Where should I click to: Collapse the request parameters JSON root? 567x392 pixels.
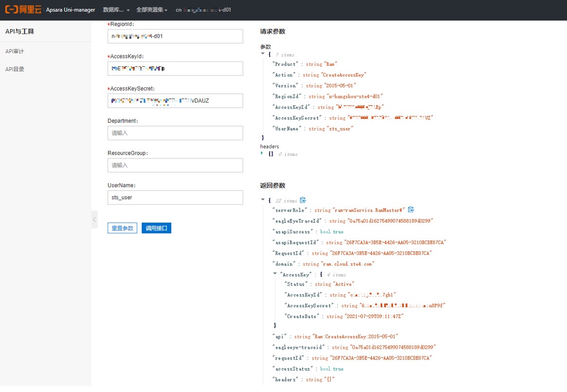(263, 54)
